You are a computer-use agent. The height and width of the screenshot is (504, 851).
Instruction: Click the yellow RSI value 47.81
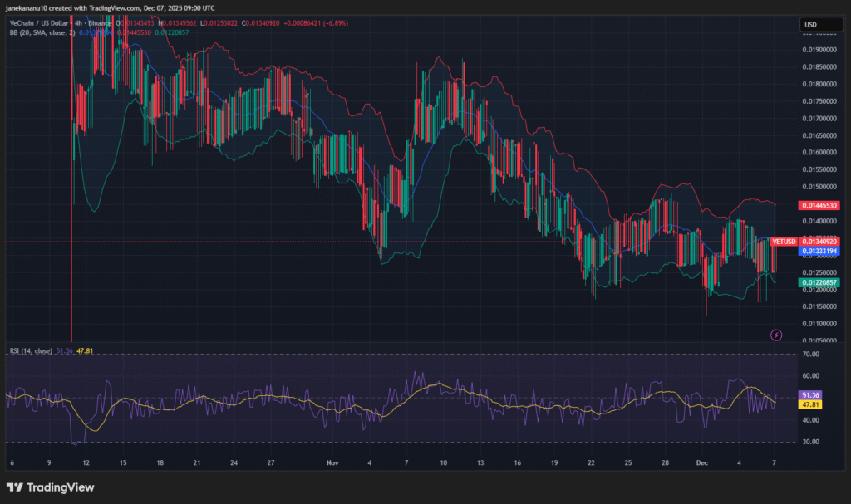tap(86, 350)
